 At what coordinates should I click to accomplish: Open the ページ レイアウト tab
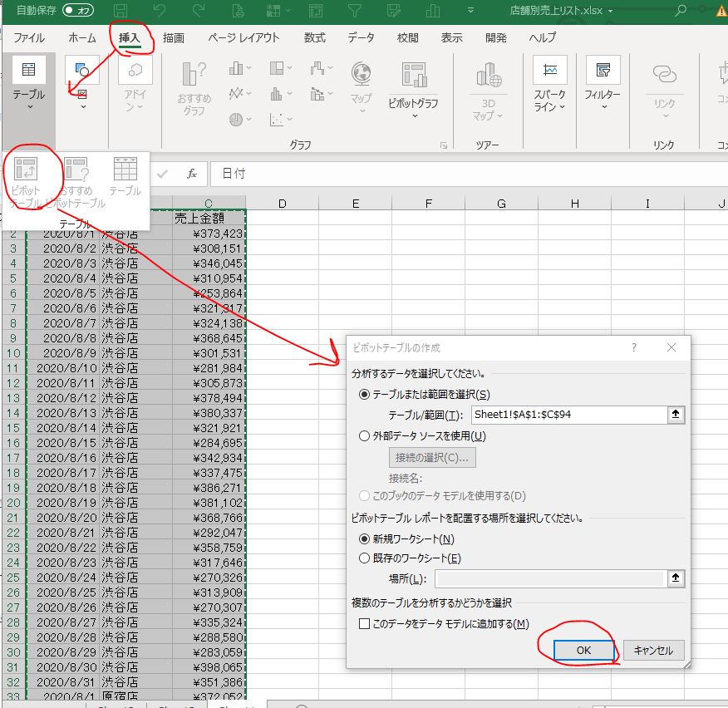pos(243,37)
